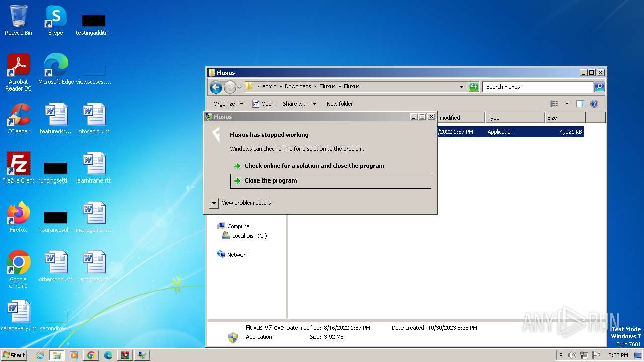The width and height of the screenshot is (644, 362).
Task: Click the Search Fluxus input field
Action: [x=538, y=87]
